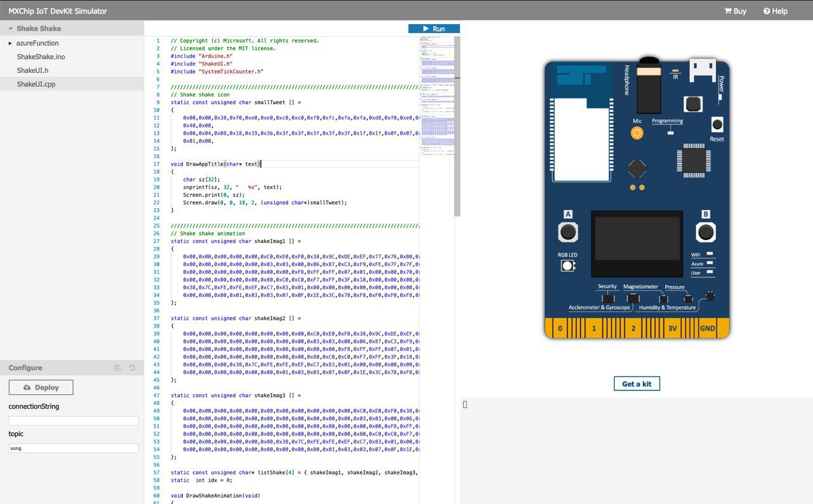813x504 pixels.
Task: Open the Help question icon
Action: (767, 11)
